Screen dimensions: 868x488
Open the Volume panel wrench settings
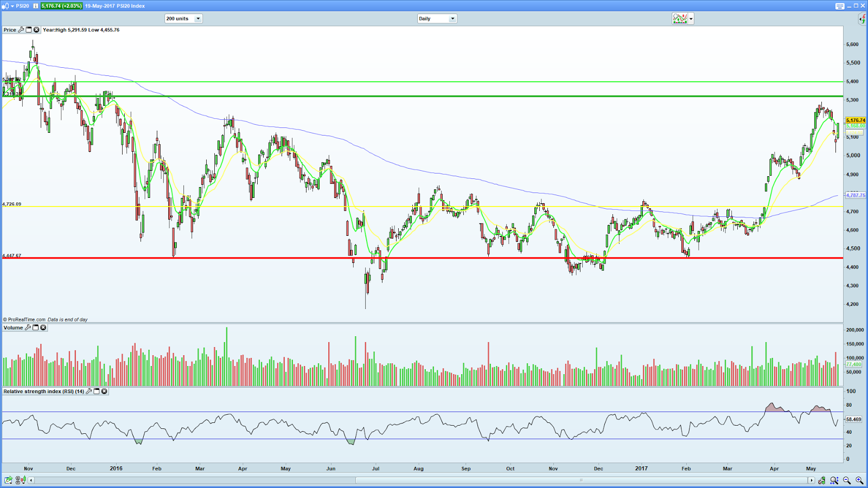click(28, 328)
